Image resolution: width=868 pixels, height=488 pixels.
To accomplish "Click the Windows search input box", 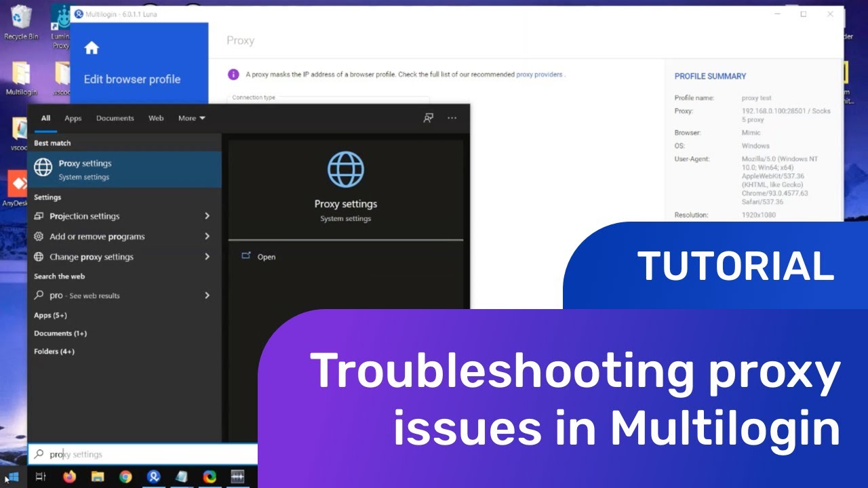I will coord(142,454).
